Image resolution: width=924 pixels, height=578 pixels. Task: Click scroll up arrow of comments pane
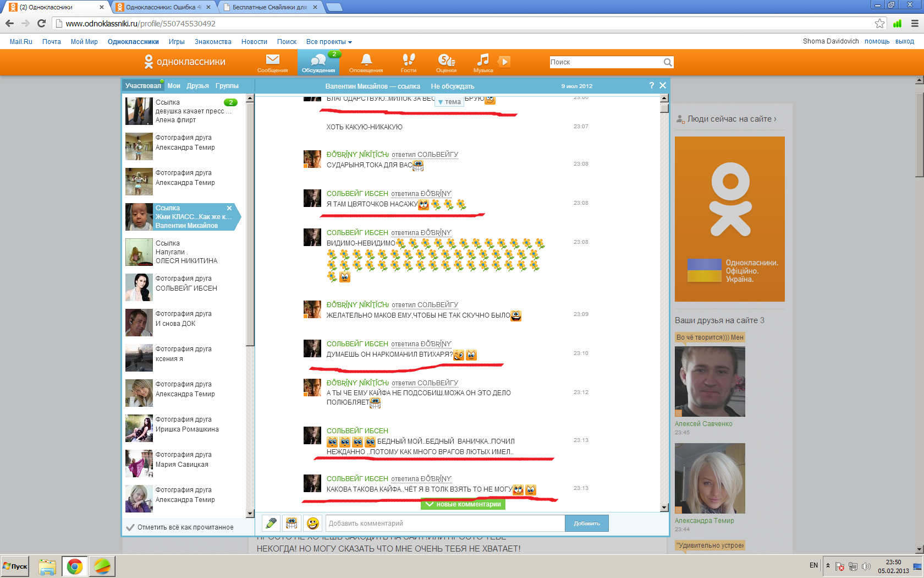pyautogui.click(x=664, y=97)
